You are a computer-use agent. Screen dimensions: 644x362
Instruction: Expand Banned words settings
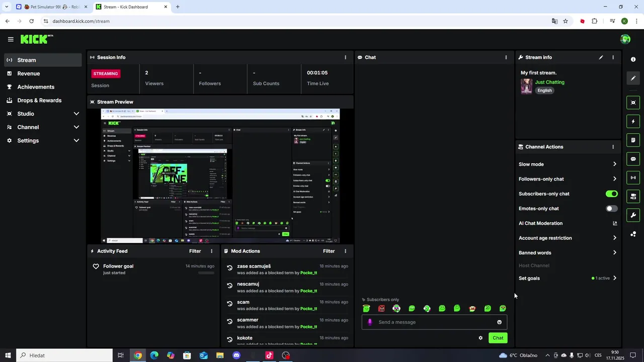(x=615, y=253)
